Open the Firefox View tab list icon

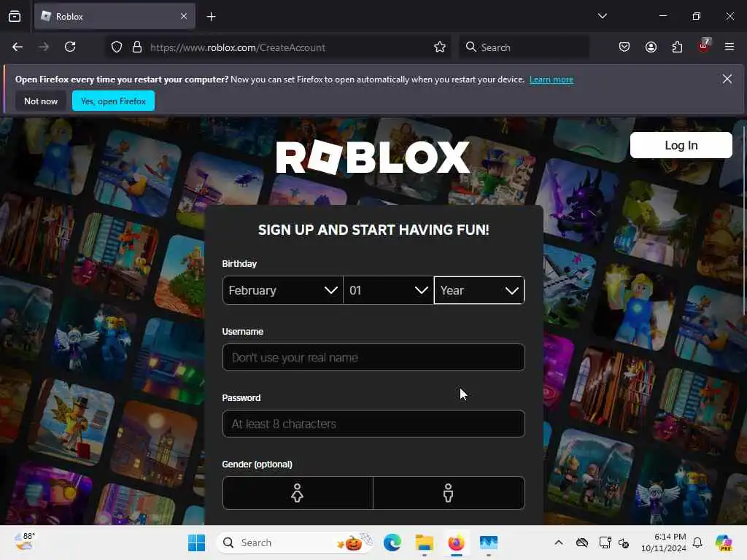[x=15, y=16]
